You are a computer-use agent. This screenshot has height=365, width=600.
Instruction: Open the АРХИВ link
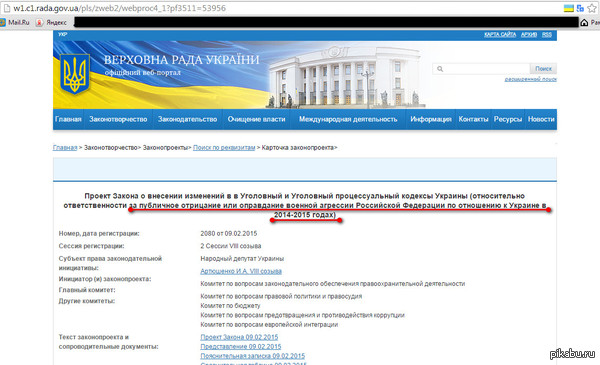529,34
